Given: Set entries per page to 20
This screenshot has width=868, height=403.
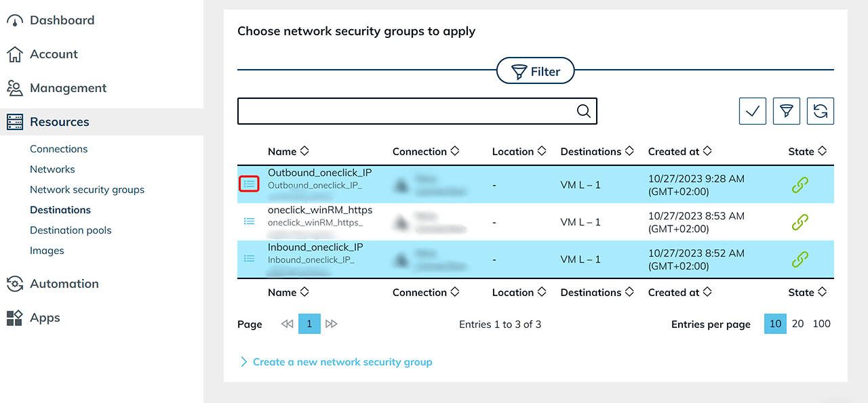Looking at the screenshot, I should coord(798,324).
